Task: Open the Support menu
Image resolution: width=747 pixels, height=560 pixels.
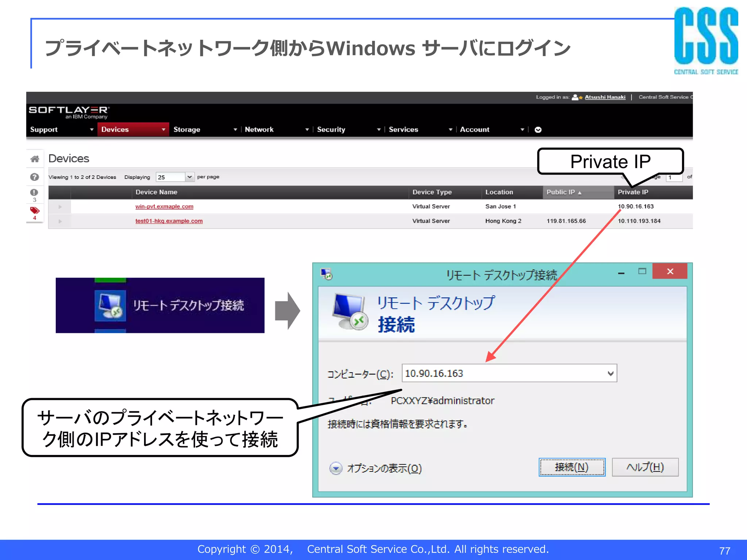Action: (44, 130)
